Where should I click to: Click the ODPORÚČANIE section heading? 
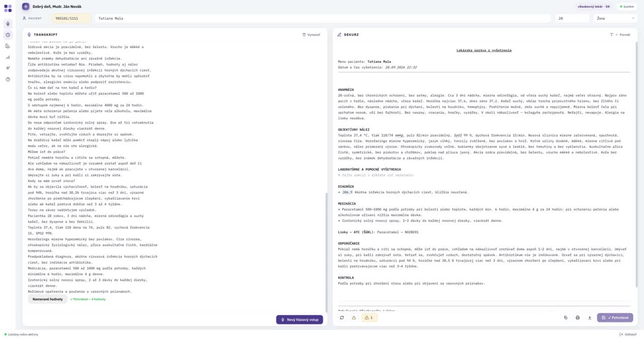[349, 243]
